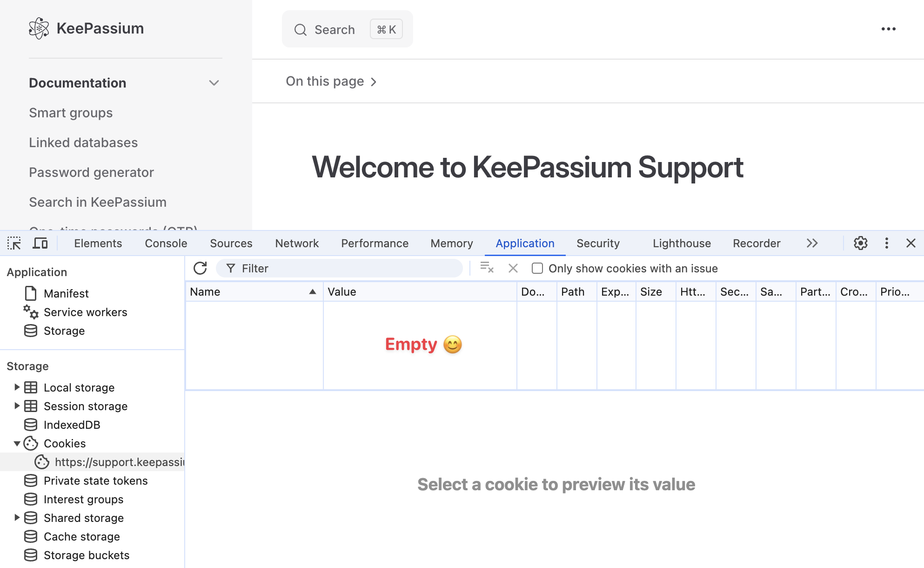Open Linked databases documentation link
Viewport: 924px width, 568px height.
tap(83, 142)
